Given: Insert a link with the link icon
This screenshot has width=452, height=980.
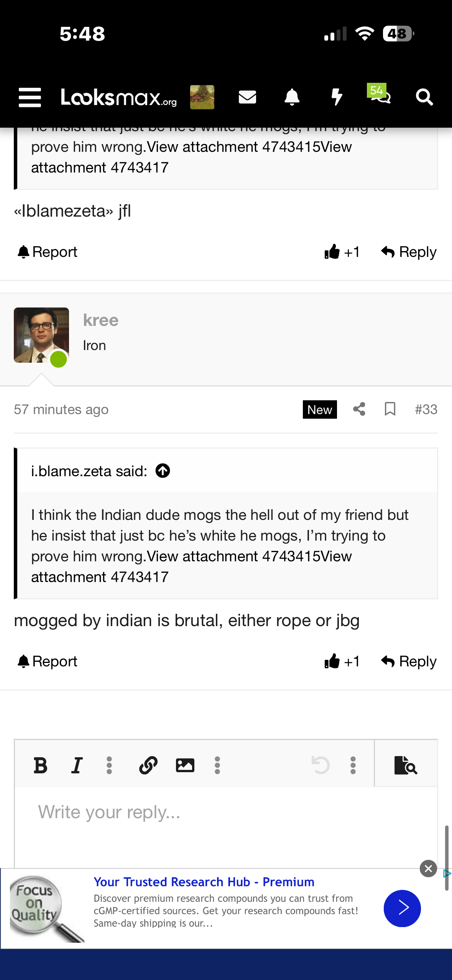Looking at the screenshot, I should pos(148,765).
